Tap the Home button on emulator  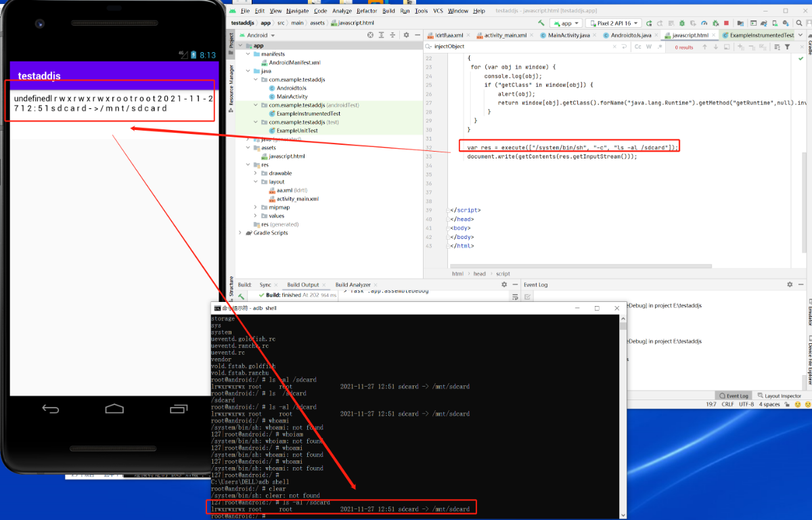[x=114, y=408]
